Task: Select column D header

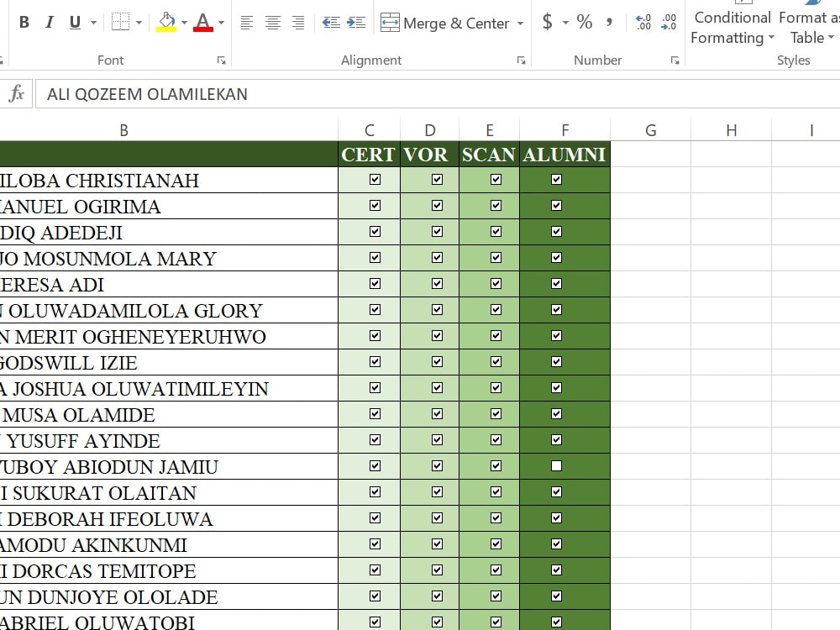Action: click(429, 130)
